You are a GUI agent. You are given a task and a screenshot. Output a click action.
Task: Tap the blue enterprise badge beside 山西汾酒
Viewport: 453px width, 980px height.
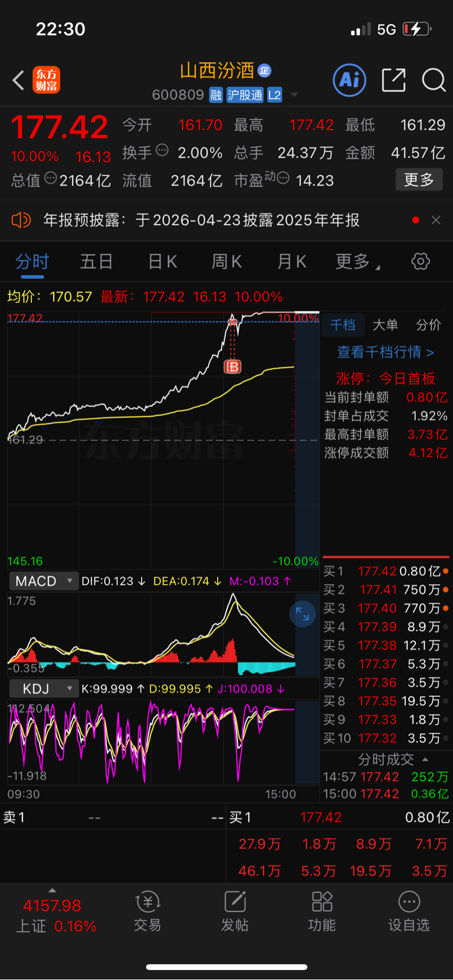coord(265,71)
